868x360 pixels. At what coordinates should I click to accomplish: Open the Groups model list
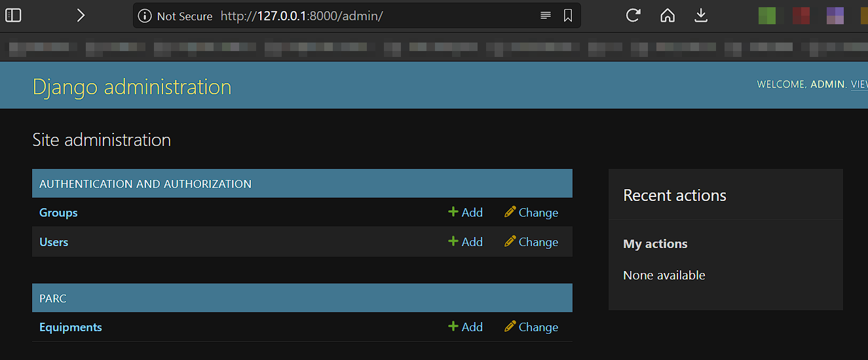58,213
